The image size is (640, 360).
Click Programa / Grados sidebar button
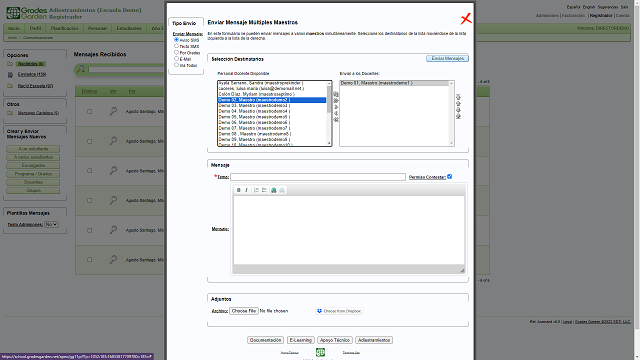33,174
